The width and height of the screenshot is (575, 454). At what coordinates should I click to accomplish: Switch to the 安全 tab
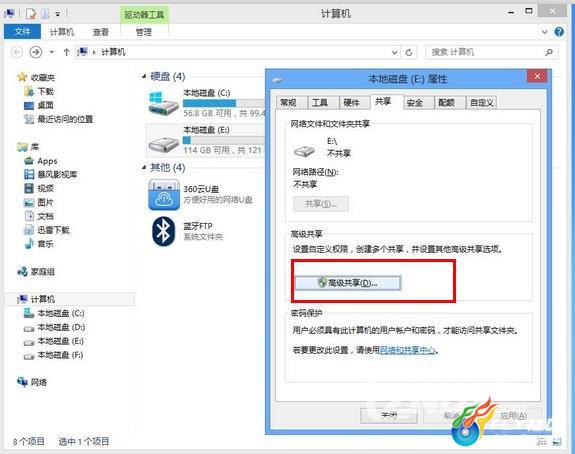click(x=414, y=103)
